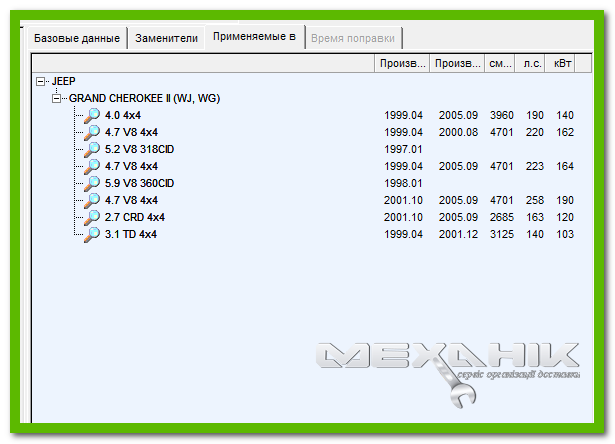Click the 164 kW value

click(x=565, y=166)
